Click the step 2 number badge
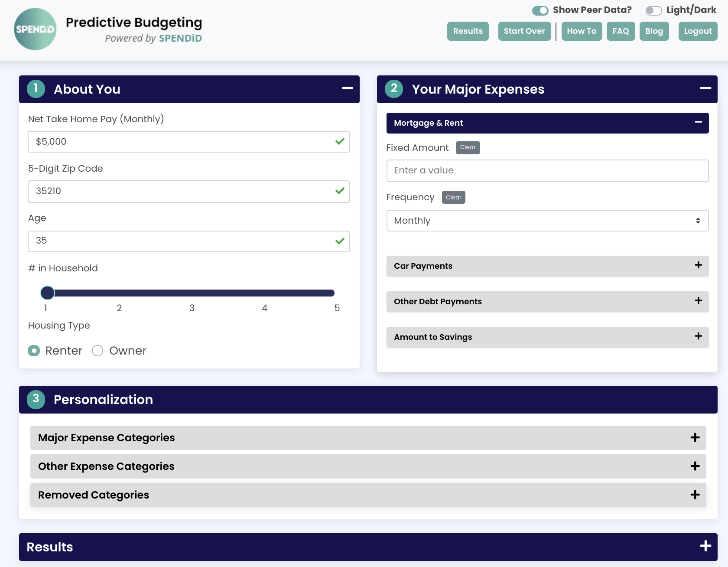The height and width of the screenshot is (567, 728). tap(394, 89)
